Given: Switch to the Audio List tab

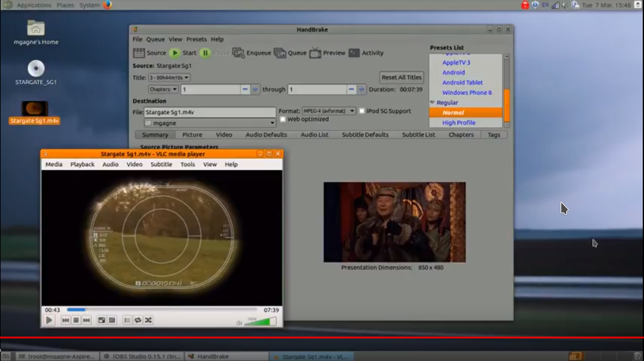Looking at the screenshot, I should (x=314, y=135).
